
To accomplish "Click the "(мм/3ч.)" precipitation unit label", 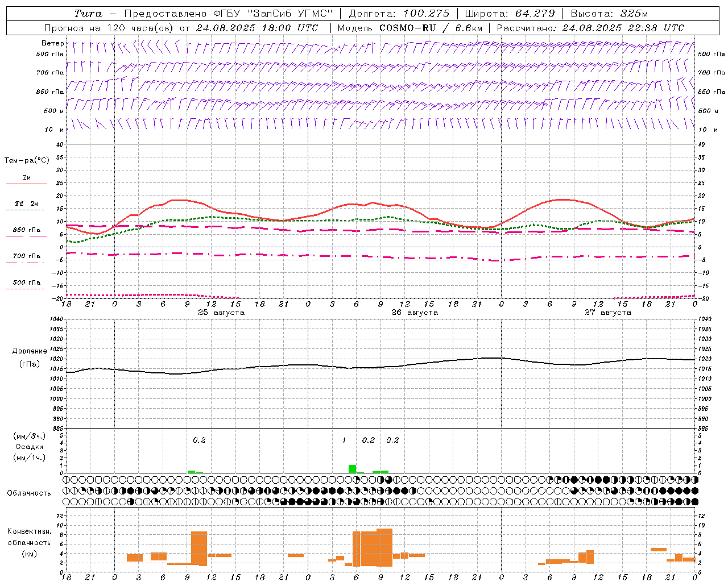I will [30, 436].
